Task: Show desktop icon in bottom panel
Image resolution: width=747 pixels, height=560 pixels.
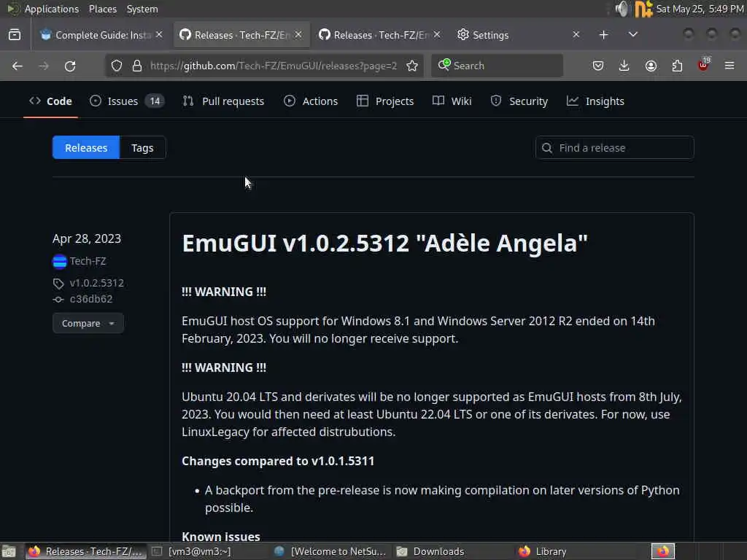Action: [x=9, y=551]
